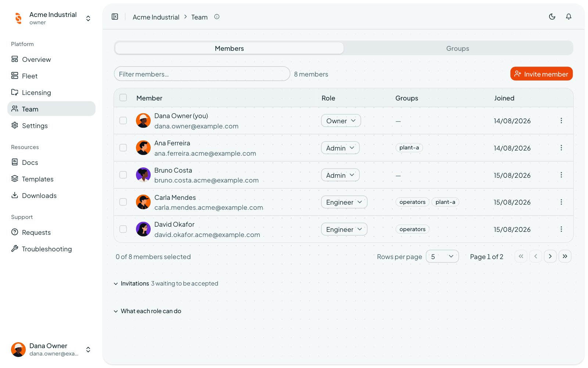Select the Ana Ferreira row checkbox
The height and width of the screenshot is (368, 588).
click(123, 148)
